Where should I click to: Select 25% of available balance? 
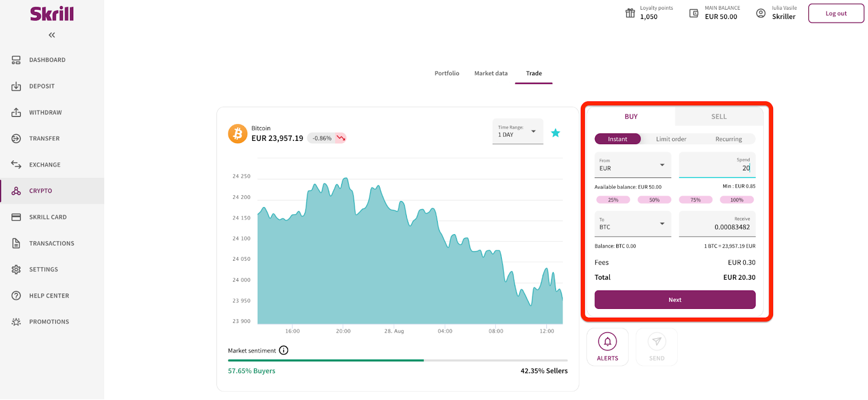(x=613, y=200)
